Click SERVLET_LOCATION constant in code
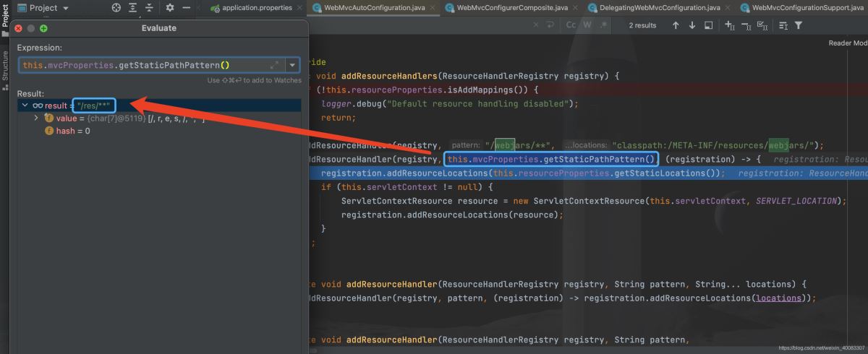 [796, 201]
